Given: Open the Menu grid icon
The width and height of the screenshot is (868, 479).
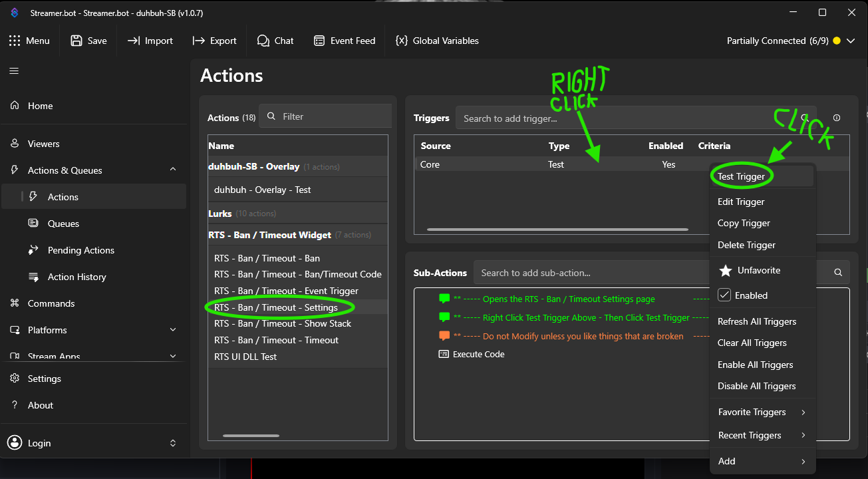Looking at the screenshot, I should pos(15,41).
